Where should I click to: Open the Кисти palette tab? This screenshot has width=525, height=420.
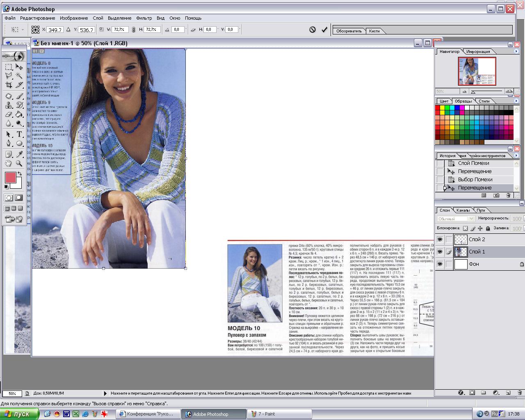pos(374,31)
